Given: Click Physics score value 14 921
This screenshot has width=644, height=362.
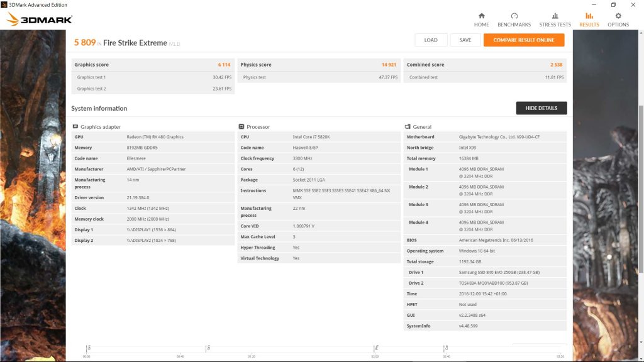Looking at the screenshot, I should [x=389, y=65].
